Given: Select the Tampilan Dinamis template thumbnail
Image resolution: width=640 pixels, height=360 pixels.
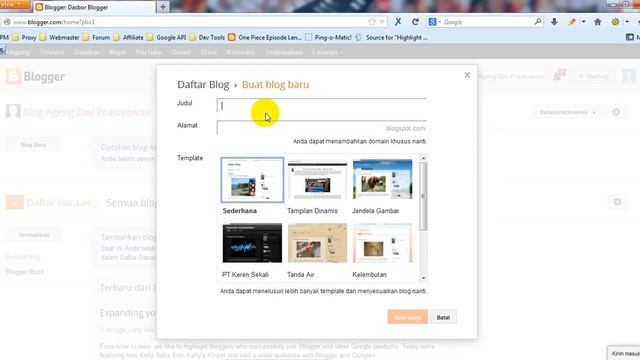Looking at the screenshot, I should tap(317, 180).
